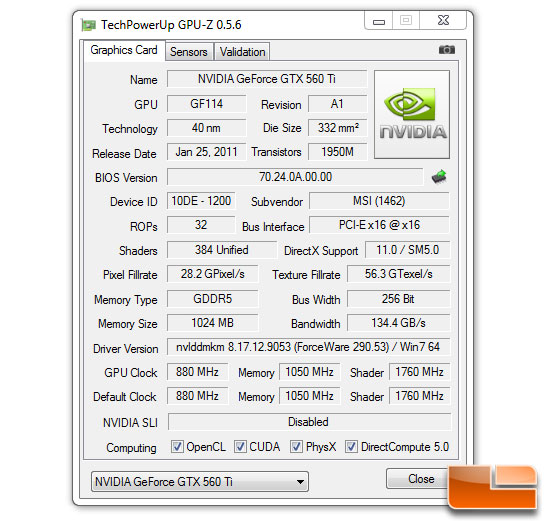Click the Bus Width field 256 Bit
This screenshot has width=550, height=521.
pyautogui.click(x=398, y=299)
